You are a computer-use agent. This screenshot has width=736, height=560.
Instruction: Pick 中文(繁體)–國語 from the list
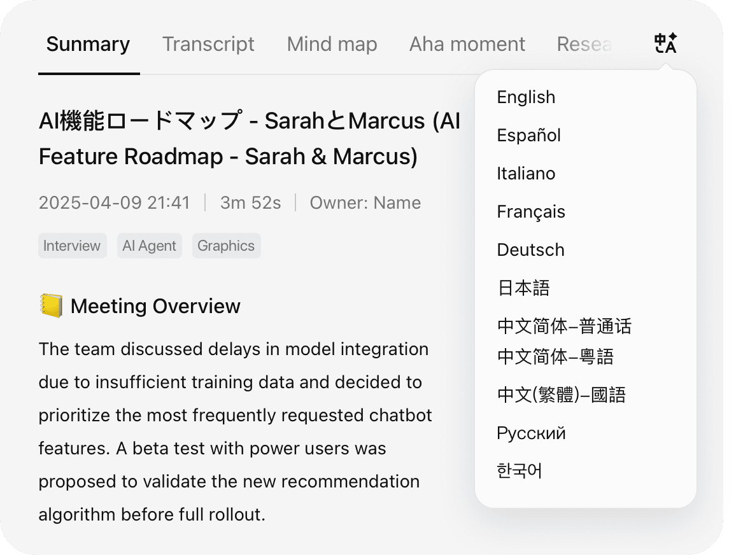pyautogui.click(x=561, y=395)
